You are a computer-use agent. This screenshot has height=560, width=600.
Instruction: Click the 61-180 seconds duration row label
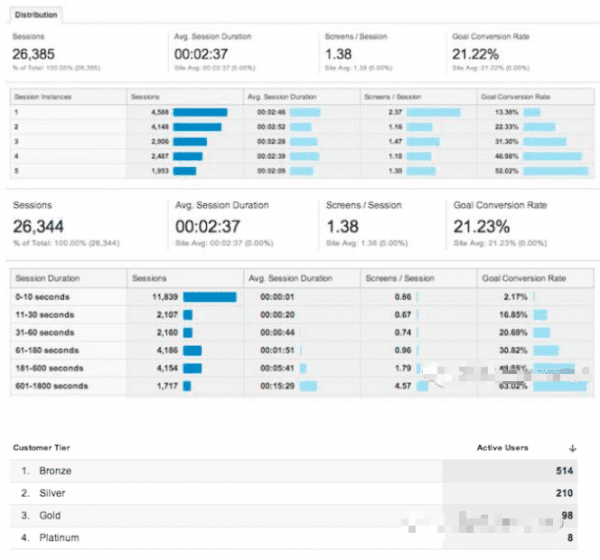point(47,350)
